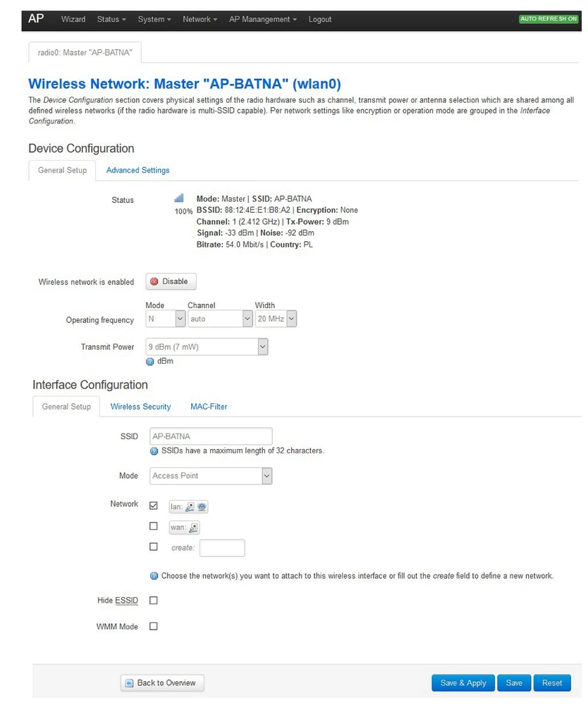Toggle the lan network checkbox
The image size is (588, 705).
[154, 505]
